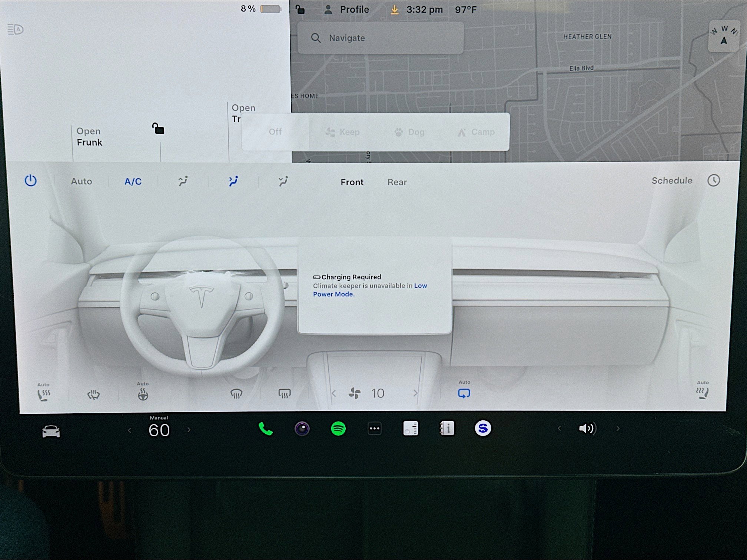
Task: Tap the fan speed icon
Action: pyautogui.click(x=355, y=393)
